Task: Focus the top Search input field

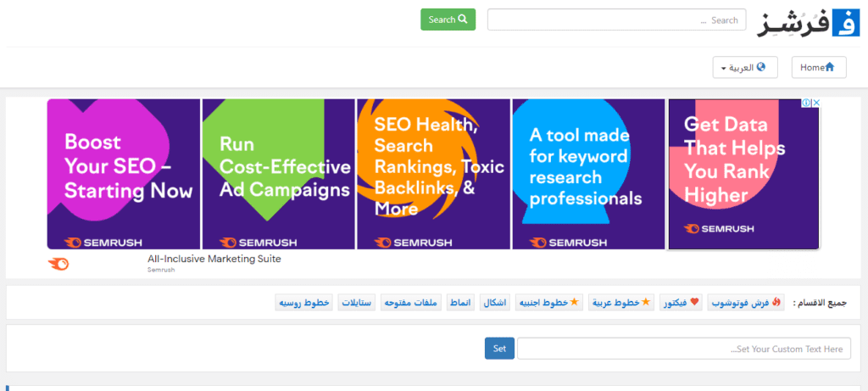Action: click(616, 20)
